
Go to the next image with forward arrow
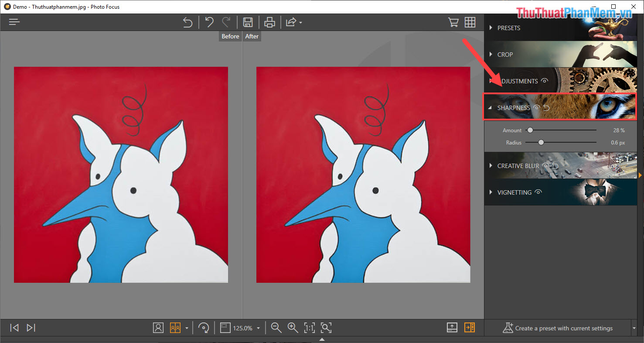click(x=30, y=328)
